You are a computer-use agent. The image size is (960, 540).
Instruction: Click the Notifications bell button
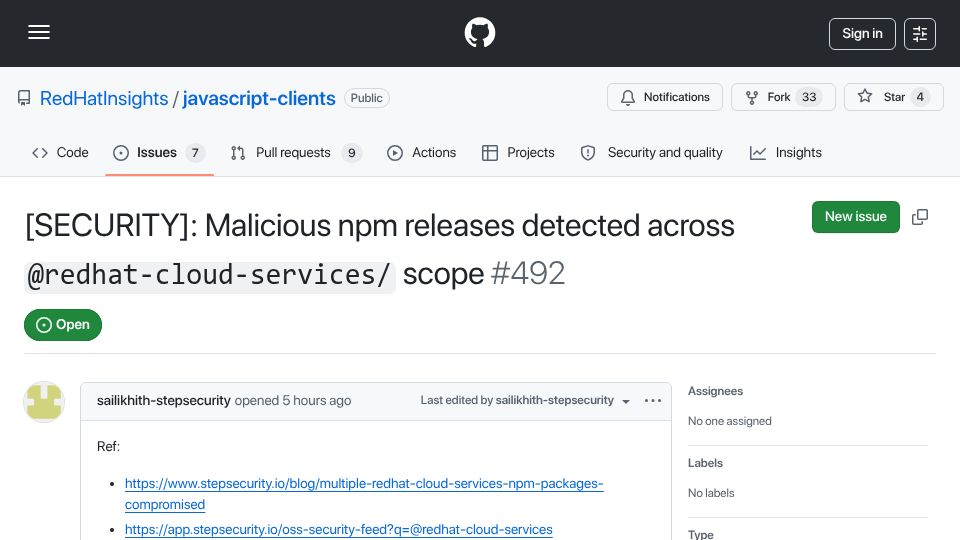coord(665,97)
